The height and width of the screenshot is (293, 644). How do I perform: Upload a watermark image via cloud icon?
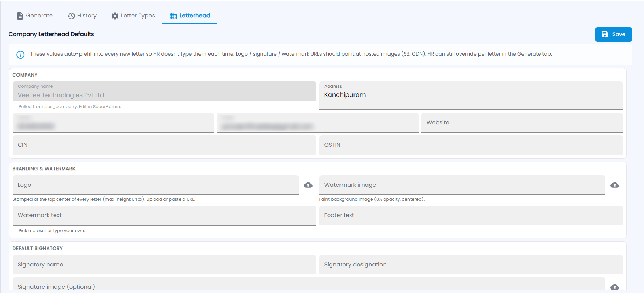coord(615,185)
